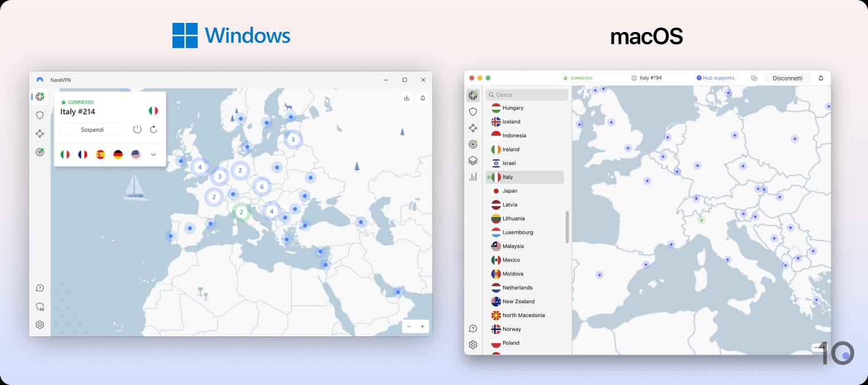
Task: Click the green CONNESSO status in macOS toolbar
Action: coord(578,78)
